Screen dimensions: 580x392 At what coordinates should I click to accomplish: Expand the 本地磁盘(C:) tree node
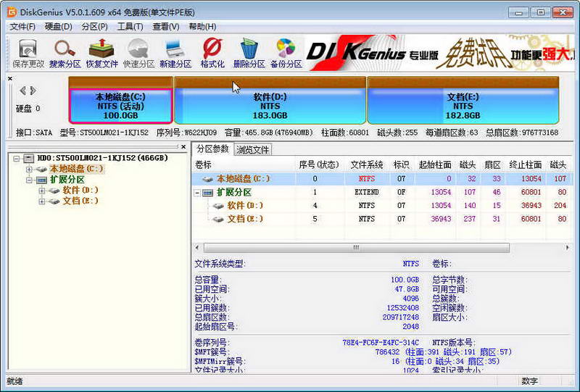29,169
